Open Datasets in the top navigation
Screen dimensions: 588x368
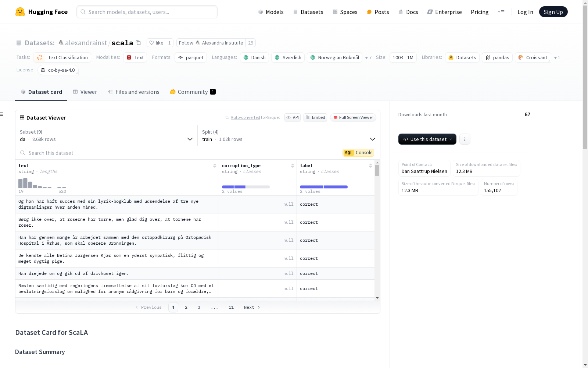coord(308,12)
